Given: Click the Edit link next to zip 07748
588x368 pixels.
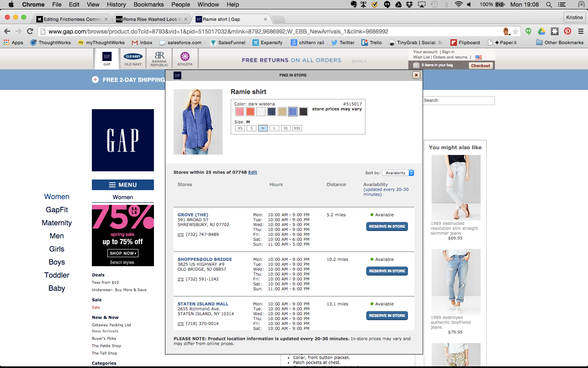Looking at the screenshot, I should (x=253, y=173).
